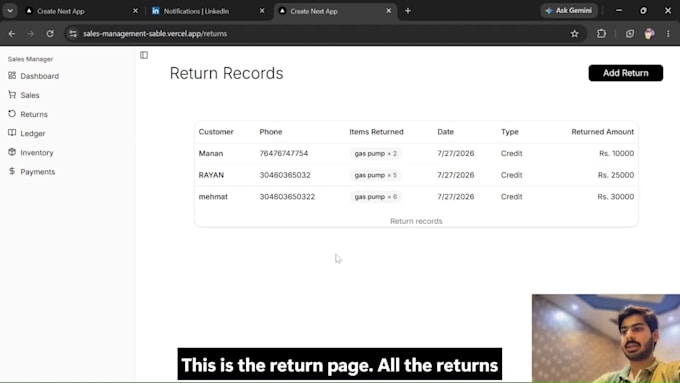Screen dimensions: 680x383
Task: Click the browser forward arrow
Action: coord(31,33)
